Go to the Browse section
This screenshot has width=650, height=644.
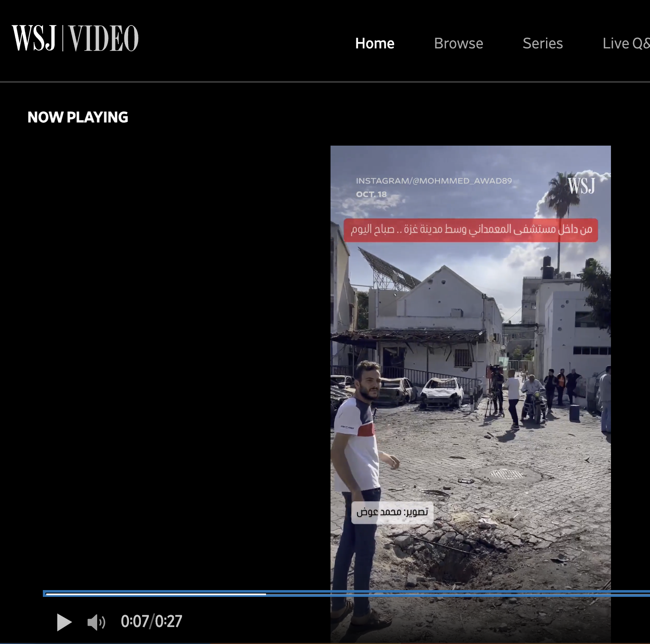coord(458,43)
